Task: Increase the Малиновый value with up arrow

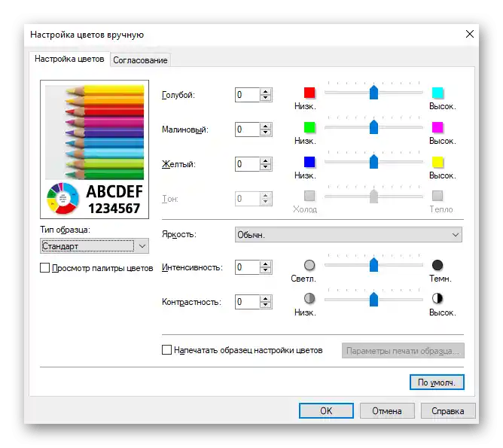Action: 265,126
